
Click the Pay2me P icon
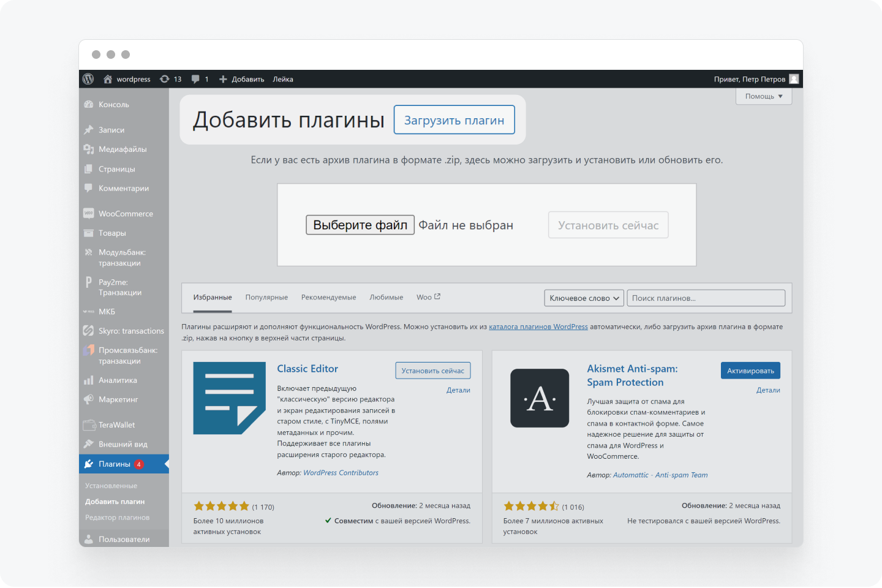(x=89, y=282)
